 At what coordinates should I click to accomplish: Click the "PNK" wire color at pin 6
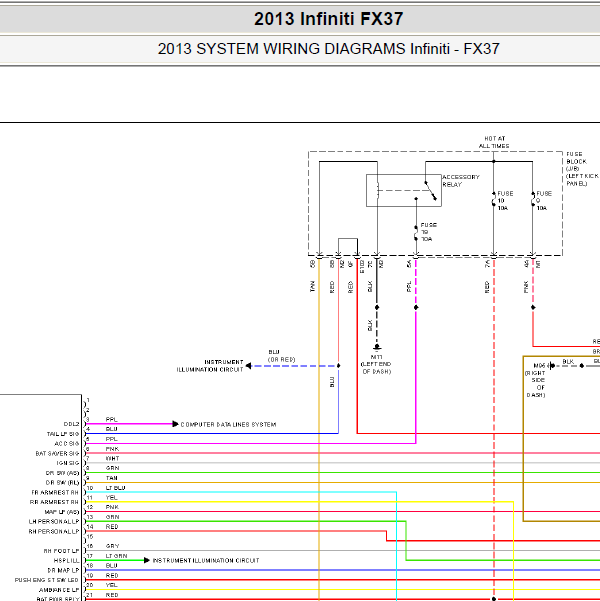(112, 449)
